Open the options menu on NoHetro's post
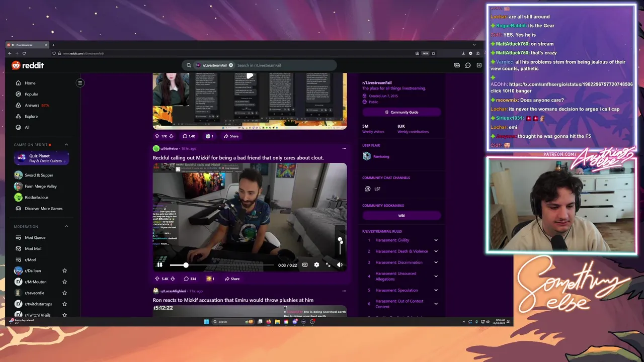Viewport: 644px width, 362px height. coord(344,148)
